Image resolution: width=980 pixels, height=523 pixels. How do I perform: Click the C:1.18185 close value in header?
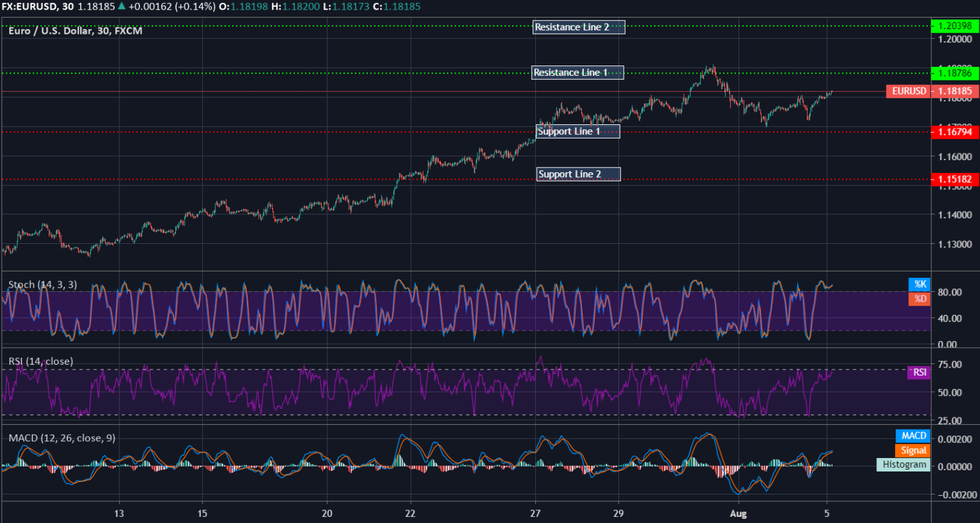tap(397, 7)
